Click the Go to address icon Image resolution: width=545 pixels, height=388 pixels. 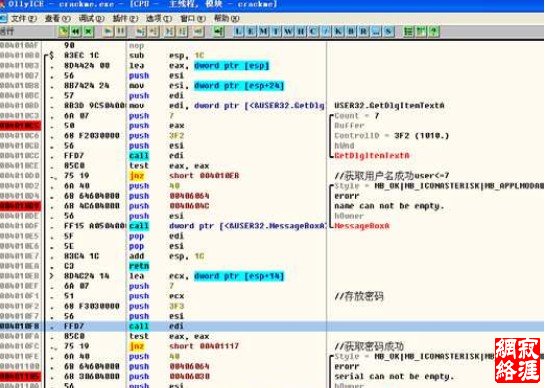point(218,32)
